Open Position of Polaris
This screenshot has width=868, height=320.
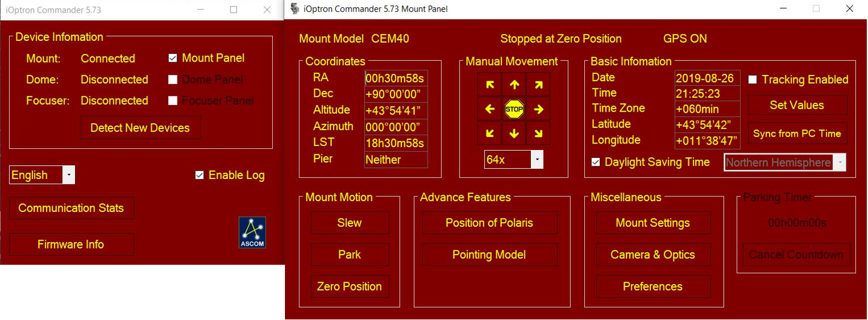(489, 223)
